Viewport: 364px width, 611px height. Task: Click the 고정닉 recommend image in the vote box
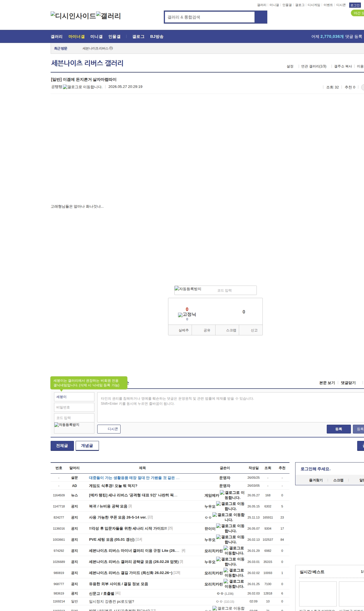(187, 315)
